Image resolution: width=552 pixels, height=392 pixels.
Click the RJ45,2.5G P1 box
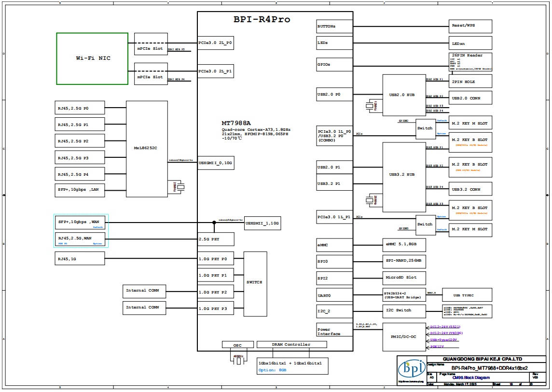click(x=80, y=125)
